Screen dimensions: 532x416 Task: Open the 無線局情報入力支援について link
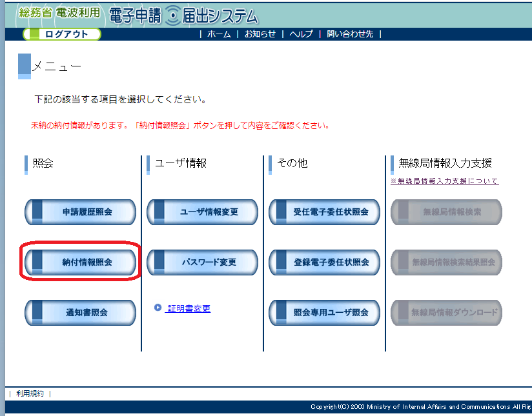444,181
